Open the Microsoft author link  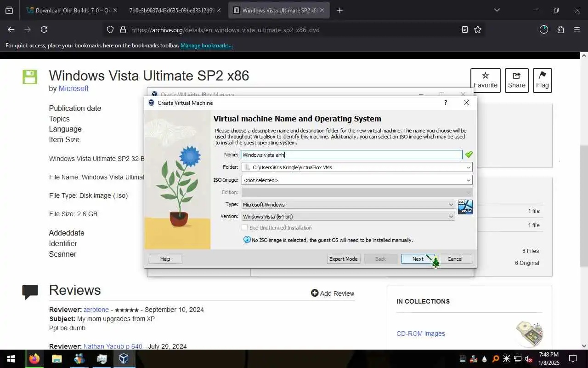(73, 88)
